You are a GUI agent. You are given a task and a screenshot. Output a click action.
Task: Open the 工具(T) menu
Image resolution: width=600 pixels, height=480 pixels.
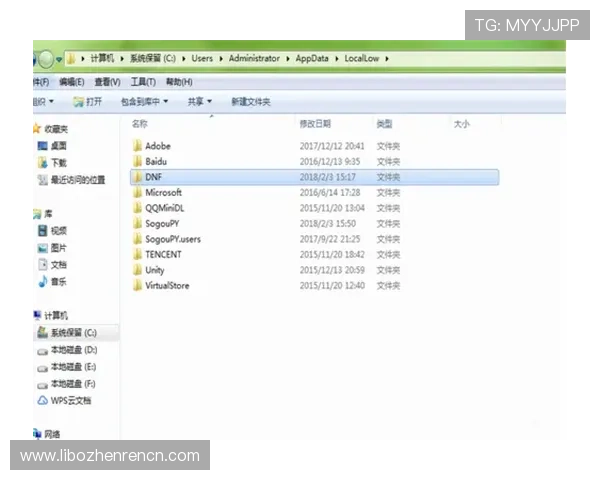143,82
